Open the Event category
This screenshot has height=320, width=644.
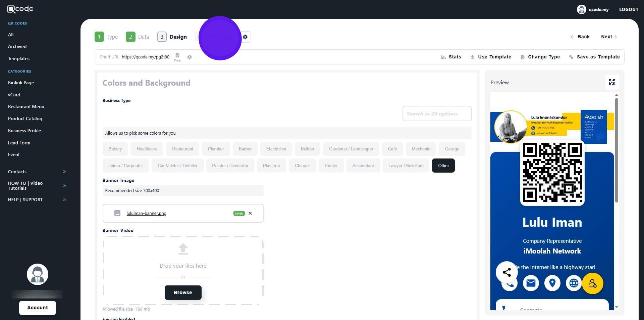tap(14, 154)
